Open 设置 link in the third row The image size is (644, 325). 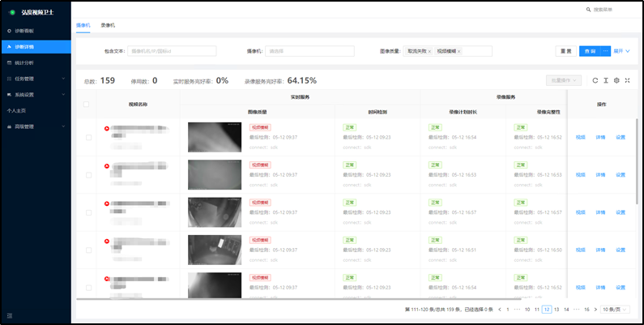(621, 212)
